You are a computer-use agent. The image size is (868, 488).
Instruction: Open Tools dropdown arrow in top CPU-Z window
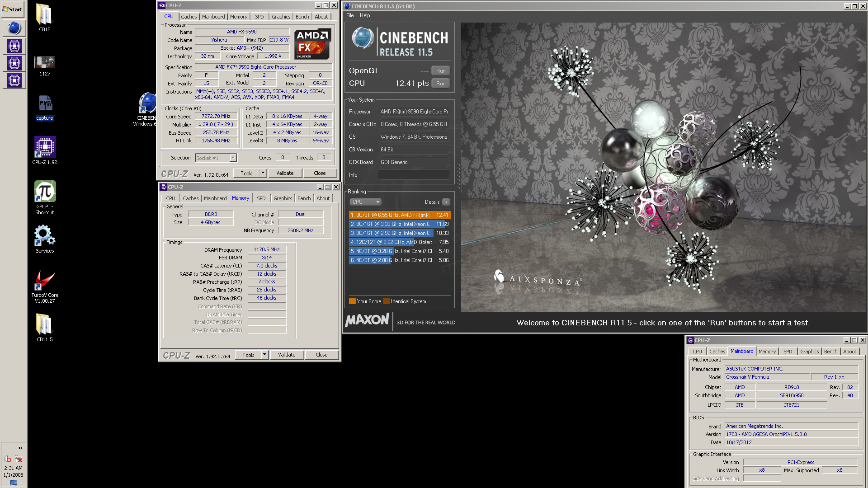point(263,173)
